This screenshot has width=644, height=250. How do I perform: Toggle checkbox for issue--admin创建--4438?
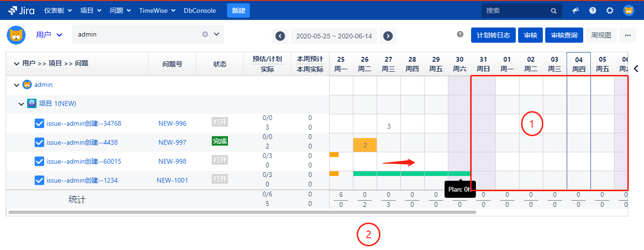tap(40, 142)
